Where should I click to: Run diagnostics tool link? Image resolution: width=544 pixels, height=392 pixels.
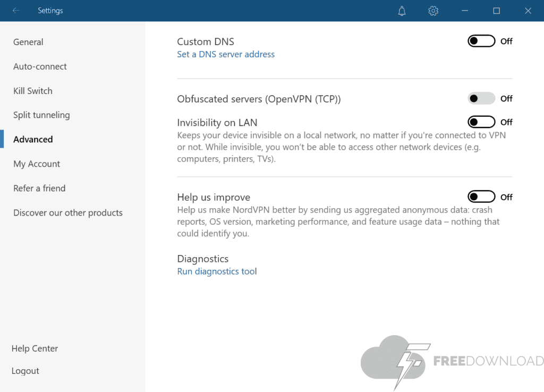pyautogui.click(x=217, y=271)
